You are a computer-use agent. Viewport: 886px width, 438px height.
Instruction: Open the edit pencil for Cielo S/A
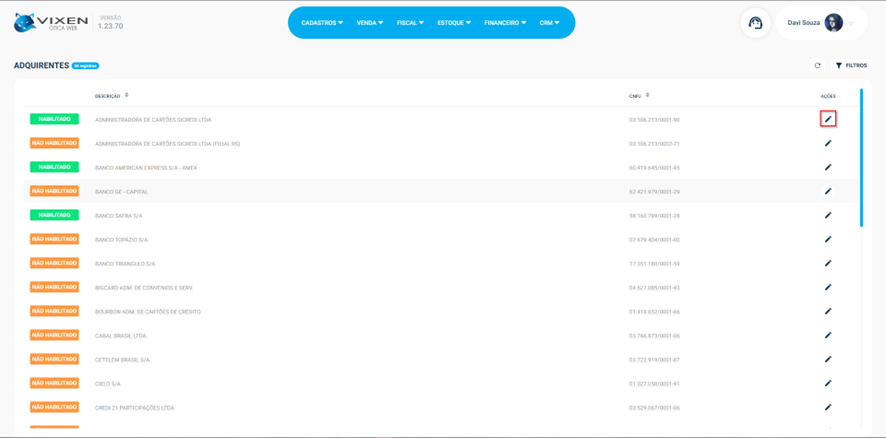(x=828, y=383)
